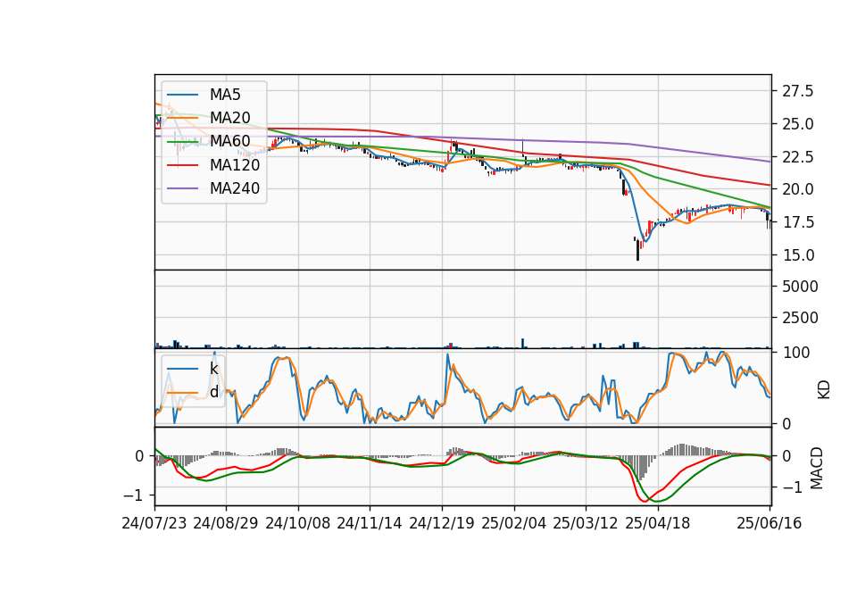Click the MACD axis title

(x=816, y=468)
